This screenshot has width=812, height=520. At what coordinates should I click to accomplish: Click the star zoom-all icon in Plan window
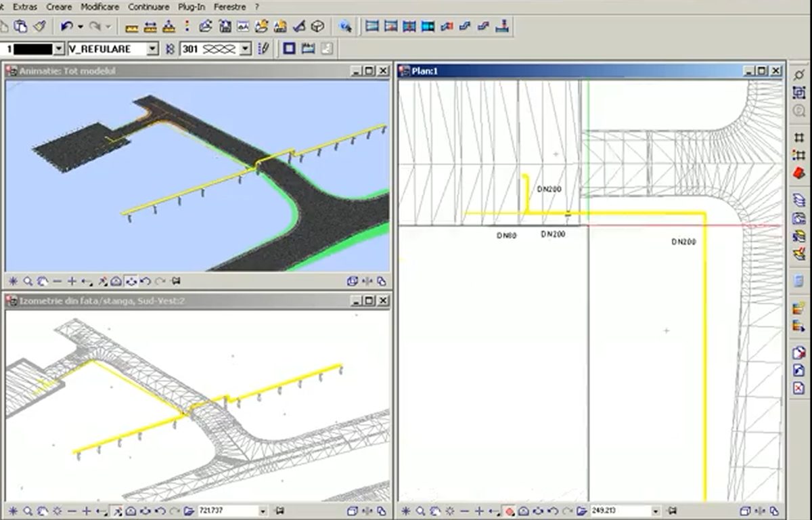coord(406,511)
